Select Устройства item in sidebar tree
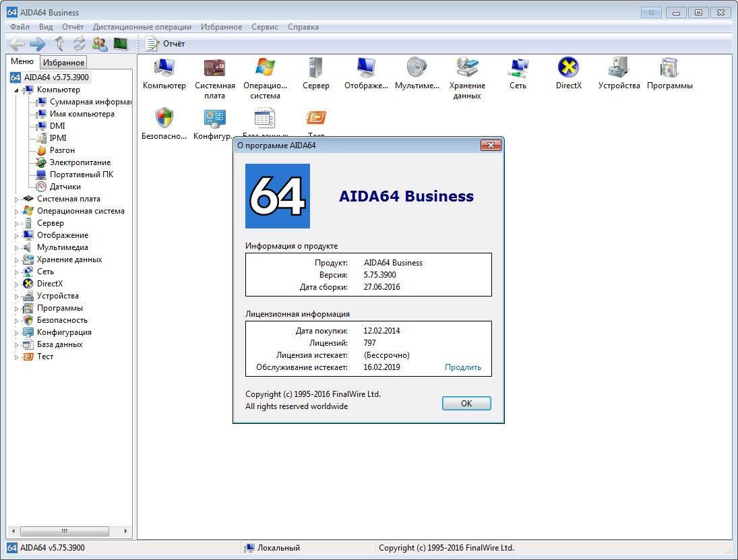This screenshot has width=738, height=560. coord(51,296)
